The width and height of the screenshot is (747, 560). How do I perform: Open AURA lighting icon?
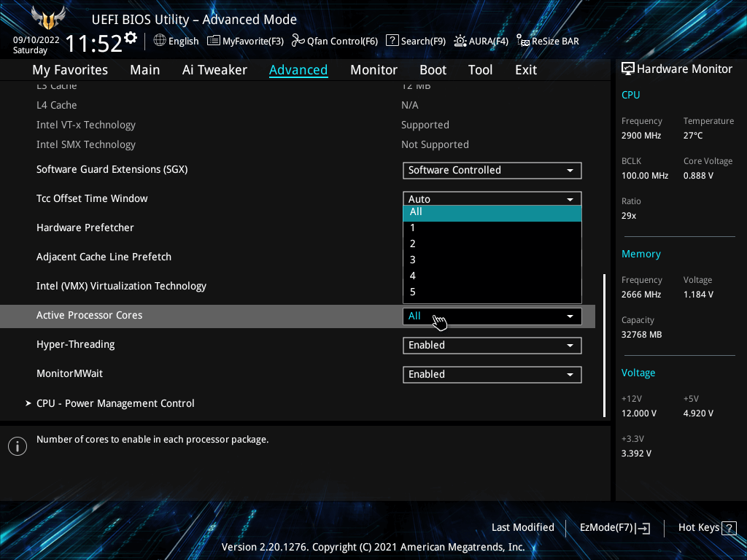(x=460, y=41)
